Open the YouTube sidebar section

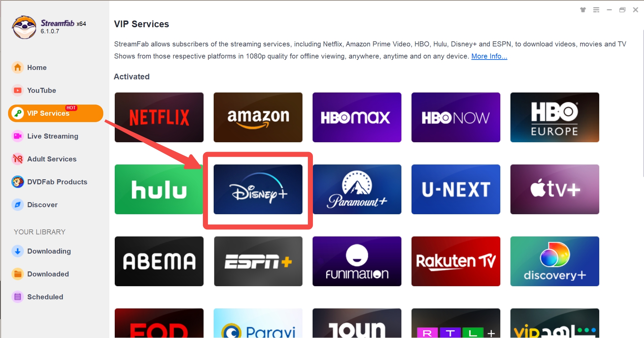coord(41,90)
